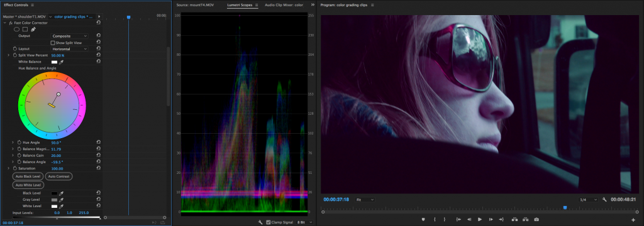Play the program sequence
Viewport: 644px width, 226px height.
coord(480,220)
